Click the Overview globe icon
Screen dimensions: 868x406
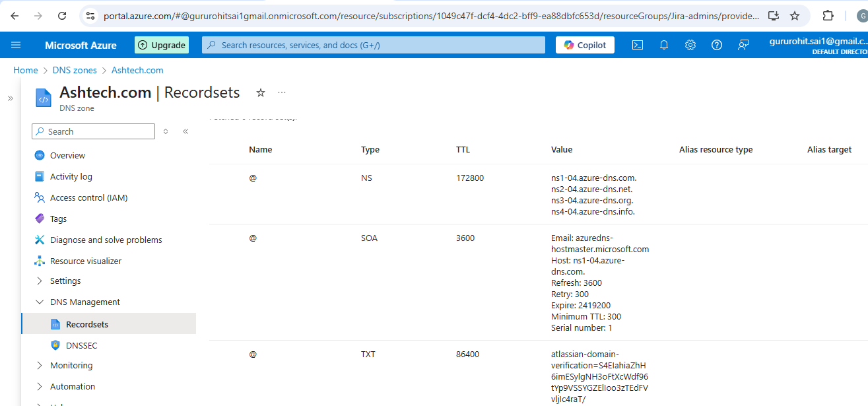click(39, 155)
